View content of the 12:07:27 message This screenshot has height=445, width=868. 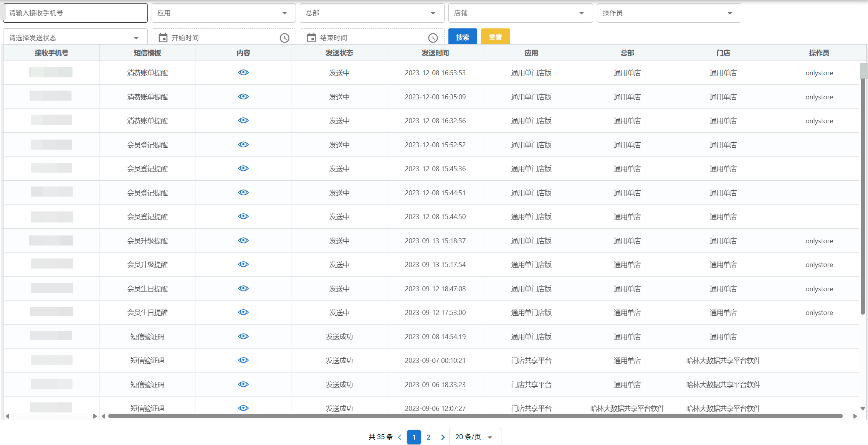click(x=243, y=408)
